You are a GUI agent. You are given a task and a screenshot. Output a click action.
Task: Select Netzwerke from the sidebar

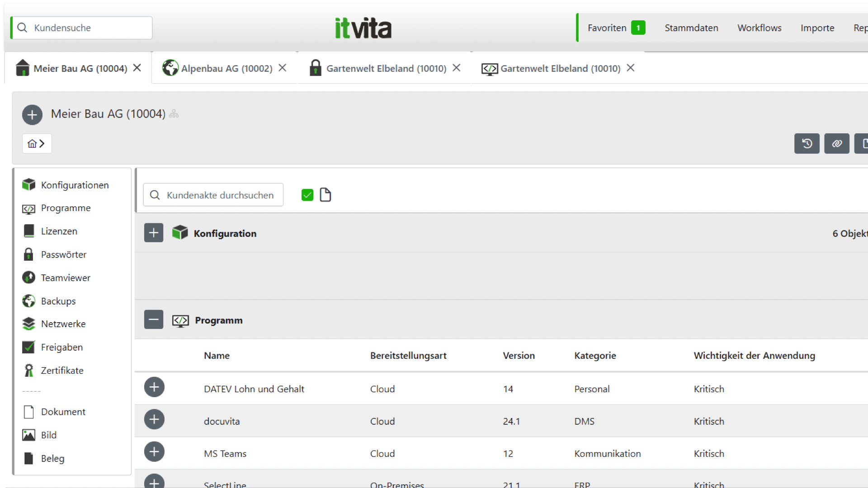point(63,324)
